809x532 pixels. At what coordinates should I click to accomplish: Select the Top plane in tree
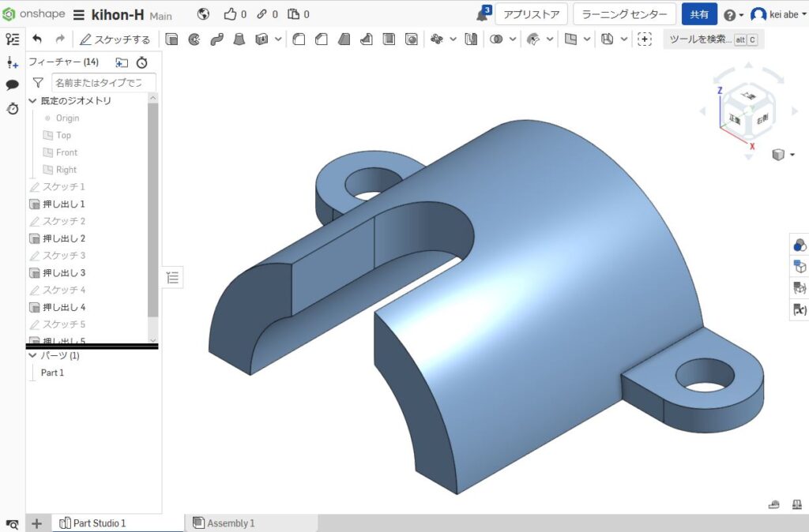click(x=63, y=135)
